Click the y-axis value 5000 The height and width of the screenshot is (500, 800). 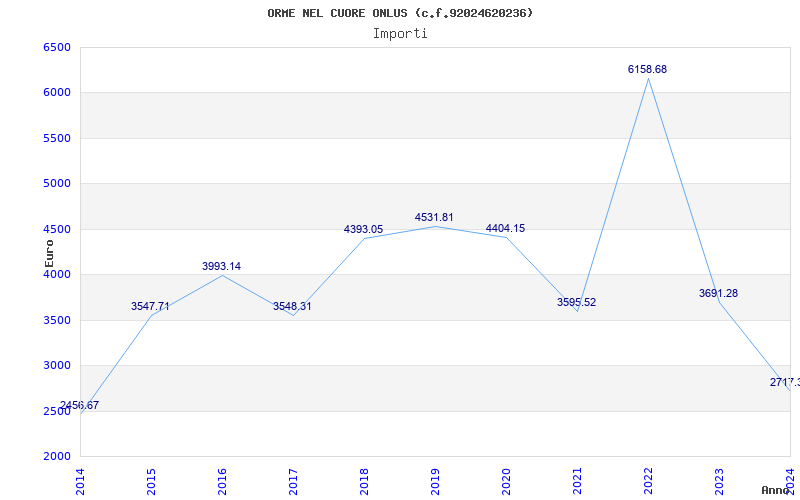coord(57,184)
